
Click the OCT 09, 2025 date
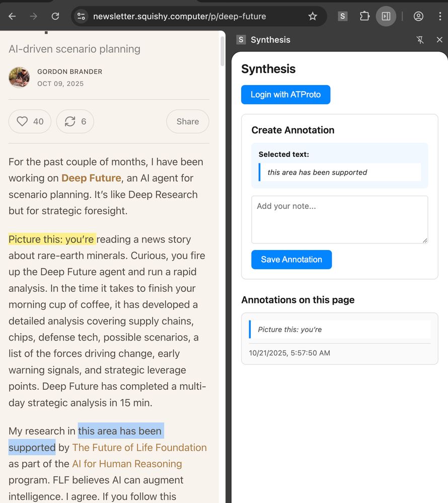(x=60, y=83)
